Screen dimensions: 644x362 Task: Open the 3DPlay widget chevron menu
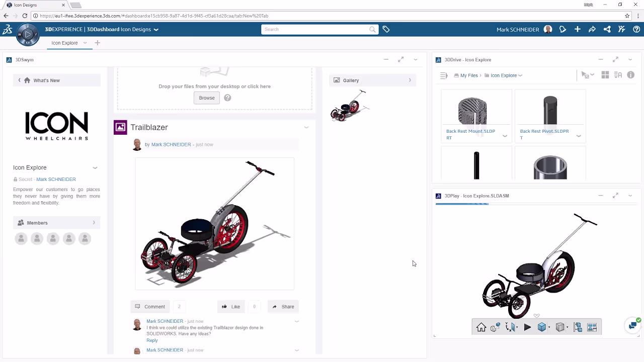pos(630,196)
